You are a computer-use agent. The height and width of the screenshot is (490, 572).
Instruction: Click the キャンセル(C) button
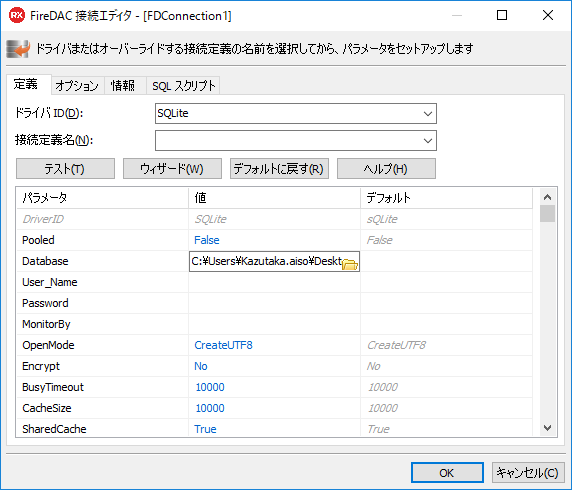coord(528,473)
